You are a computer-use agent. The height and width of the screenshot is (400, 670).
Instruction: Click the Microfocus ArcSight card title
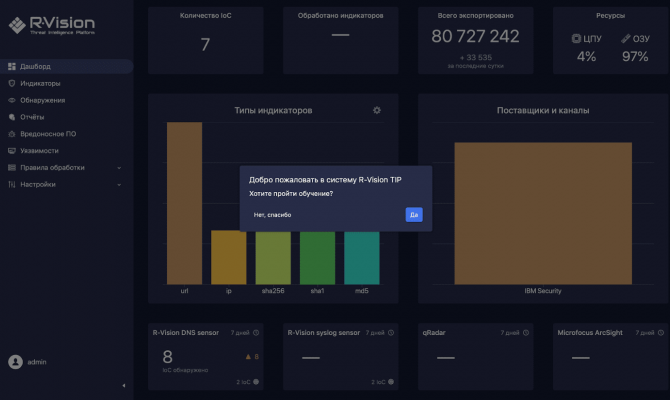(590, 332)
